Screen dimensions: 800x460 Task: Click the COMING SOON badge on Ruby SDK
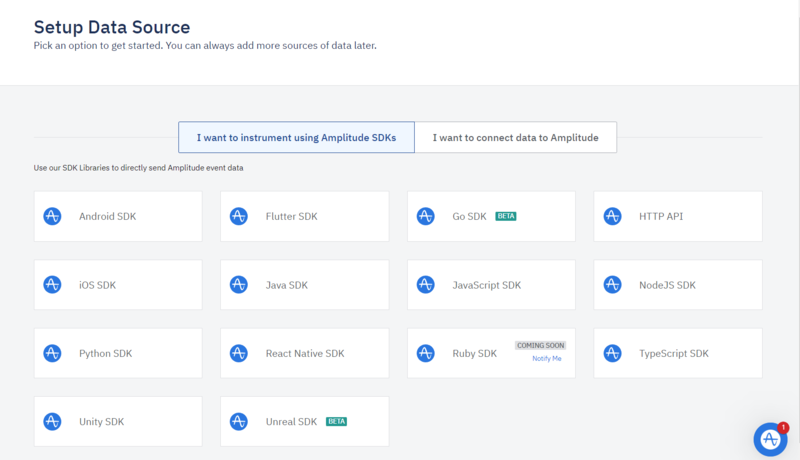(x=540, y=345)
